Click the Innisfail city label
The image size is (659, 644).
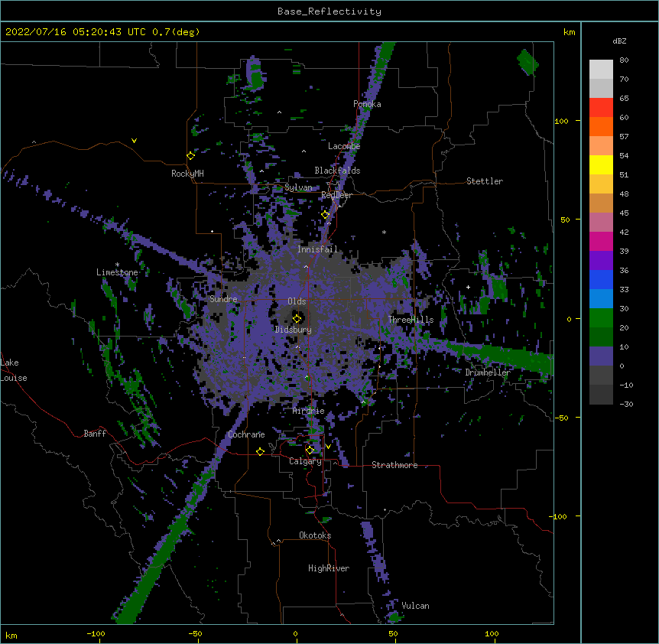point(318,249)
